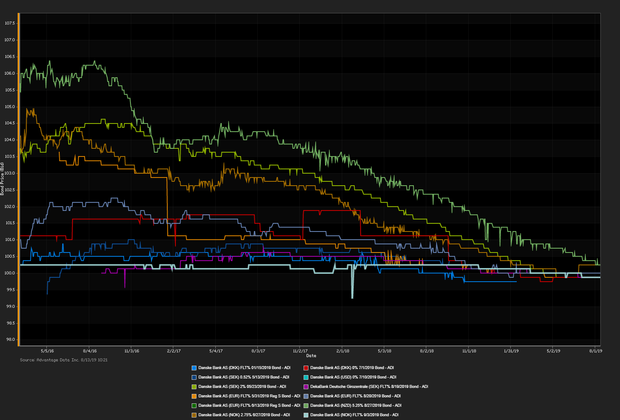Select legend label Danske Bank AS (DKK) 0% 7/1/2019
This screenshot has height=420, width=620.
coord(352,368)
